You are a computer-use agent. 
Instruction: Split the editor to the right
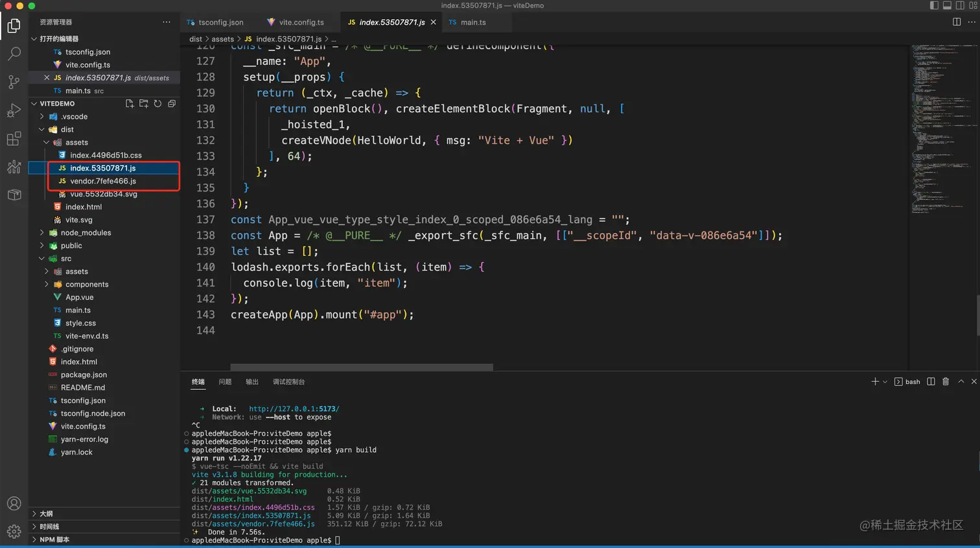pos(957,22)
